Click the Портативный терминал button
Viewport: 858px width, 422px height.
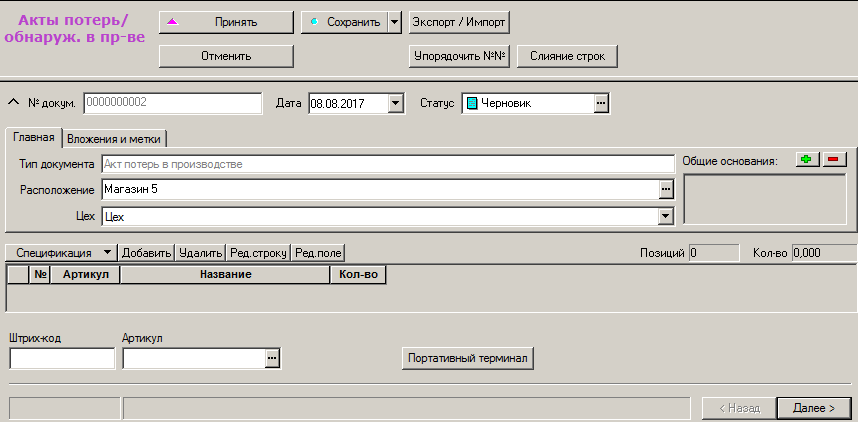pyautogui.click(x=467, y=359)
